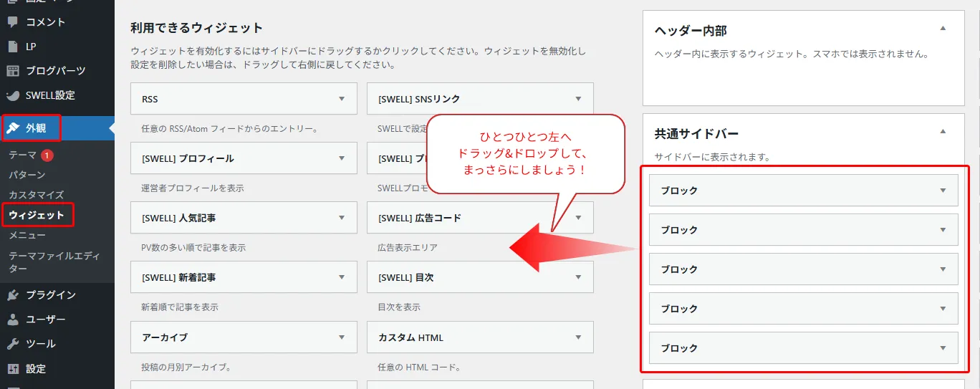Click the text 目次を表示
This screenshot has width=980, height=389.
click(399, 307)
